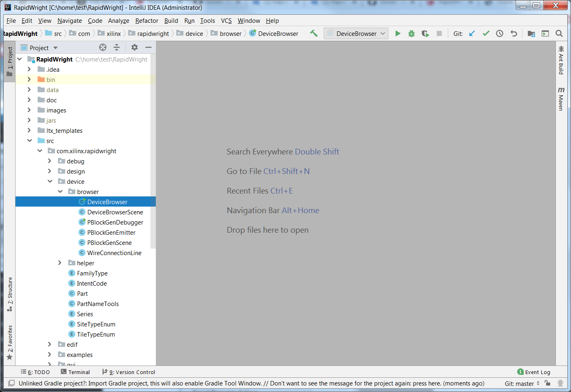Select the ltx_templates folder
The width and height of the screenshot is (571, 392).
[x=64, y=130]
